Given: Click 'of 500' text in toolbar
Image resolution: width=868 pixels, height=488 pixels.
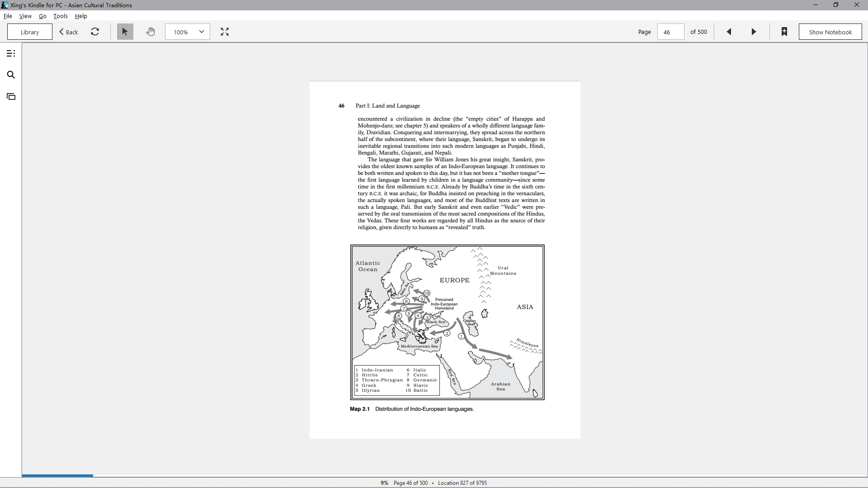Looking at the screenshot, I should (x=699, y=32).
